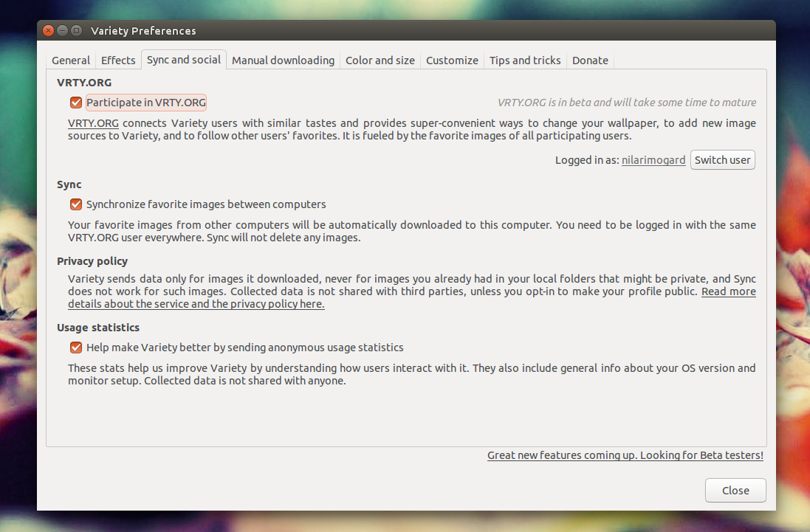Follow the VRTY.ORG link in description
The image size is (810, 532).
click(93, 123)
